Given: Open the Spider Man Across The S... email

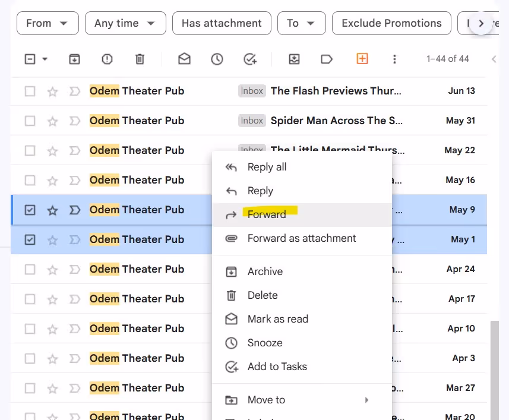Looking at the screenshot, I should [337, 121].
